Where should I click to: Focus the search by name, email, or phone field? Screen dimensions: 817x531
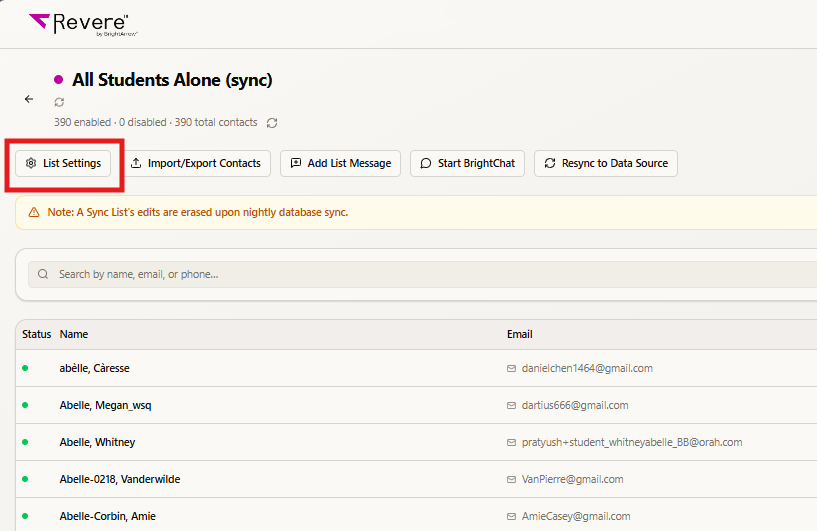422,274
